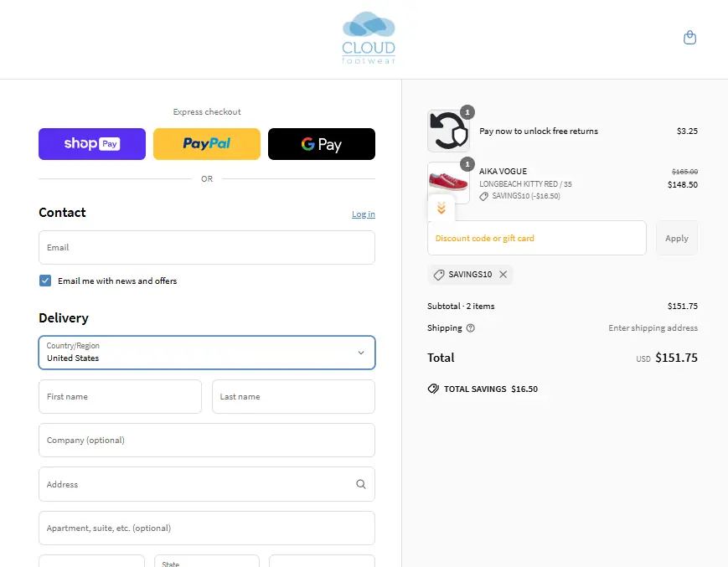Uncheck Email me with news and offers
This screenshot has width=728, height=567.
point(45,281)
